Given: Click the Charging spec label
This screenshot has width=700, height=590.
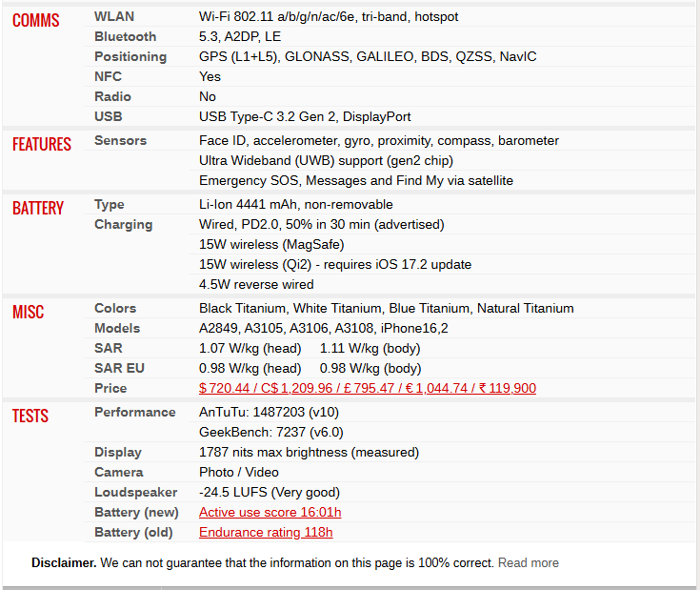Looking at the screenshot, I should (x=123, y=225).
